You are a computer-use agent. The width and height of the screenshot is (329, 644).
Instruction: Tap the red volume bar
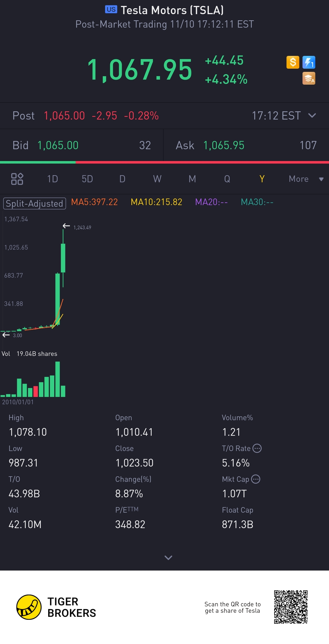pyautogui.click(x=36, y=391)
